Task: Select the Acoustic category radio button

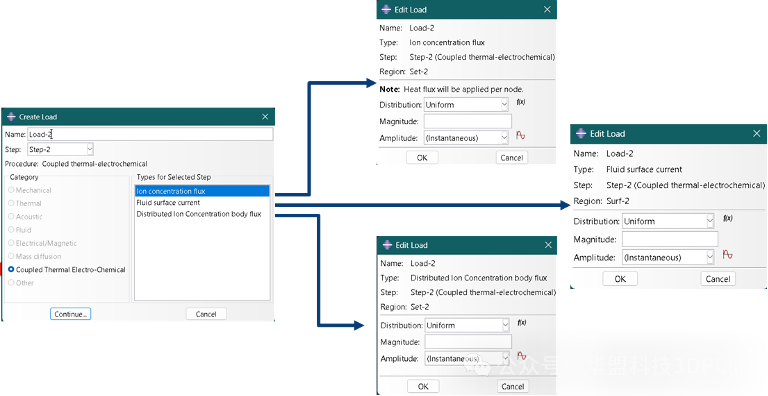Action: pos(11,217)
